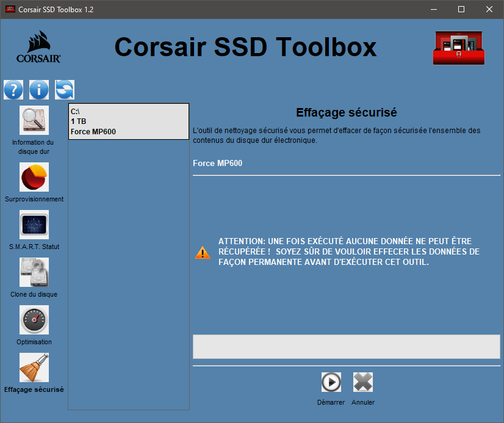Click the S.M.A.R.T. Statut label
The width and height of the screenshot is (504, 423).
click(34, 247)
